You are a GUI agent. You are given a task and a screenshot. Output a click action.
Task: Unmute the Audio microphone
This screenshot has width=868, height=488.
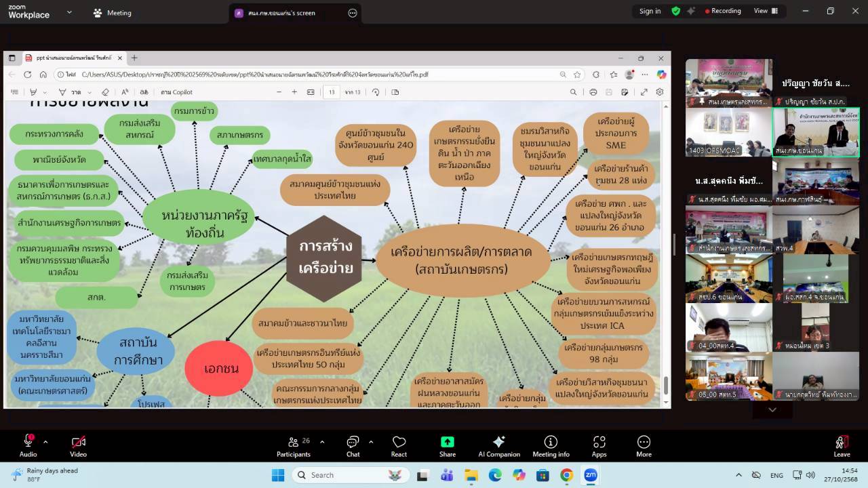tap(28, 445)
